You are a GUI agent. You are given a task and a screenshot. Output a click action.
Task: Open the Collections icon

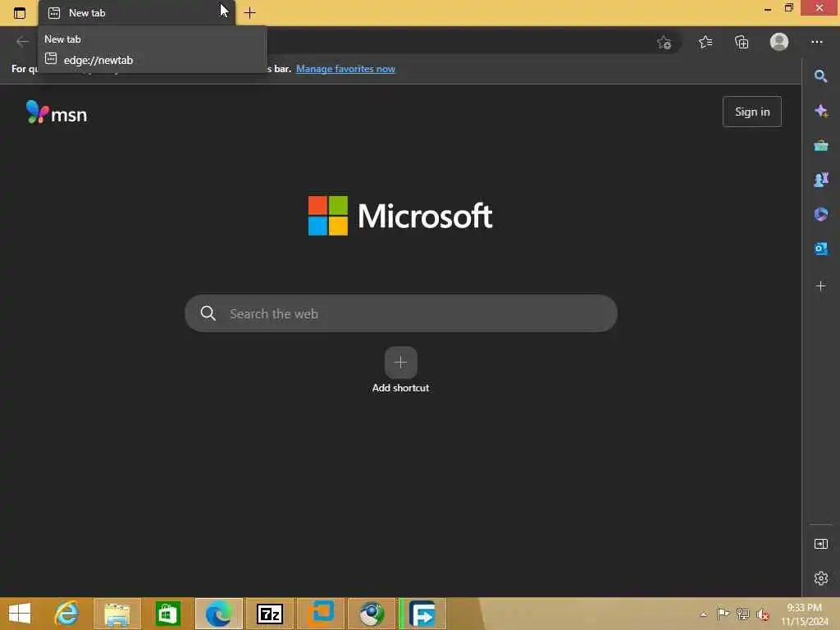[x=742, y=42]
